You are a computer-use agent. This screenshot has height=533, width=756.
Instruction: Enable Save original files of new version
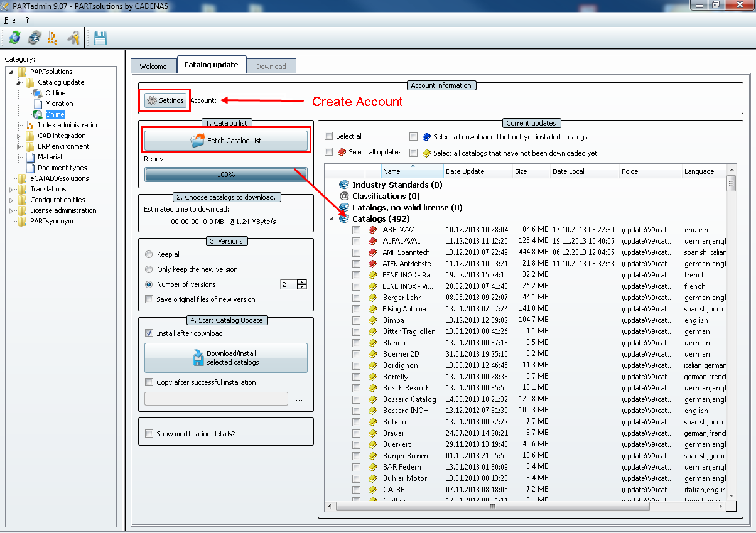coord(149,299)
